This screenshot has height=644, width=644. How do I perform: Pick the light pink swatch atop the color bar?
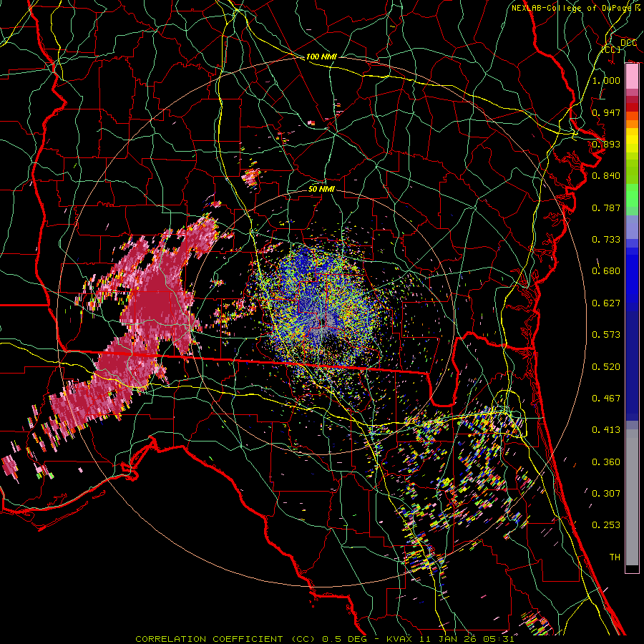[632, 77]
